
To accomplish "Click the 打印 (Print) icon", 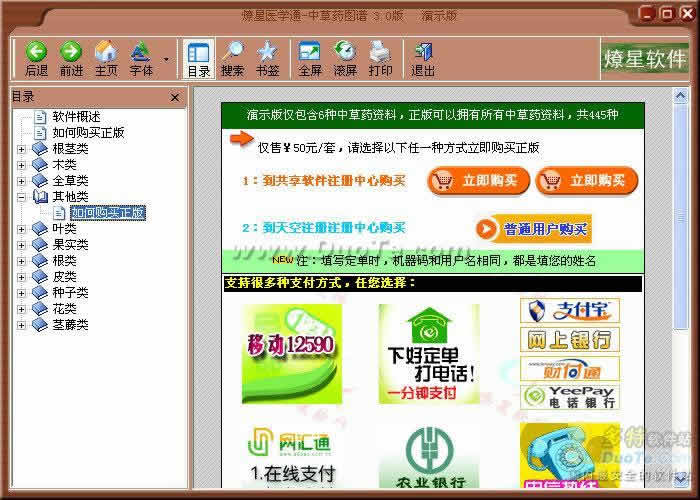I will point(380,58).
